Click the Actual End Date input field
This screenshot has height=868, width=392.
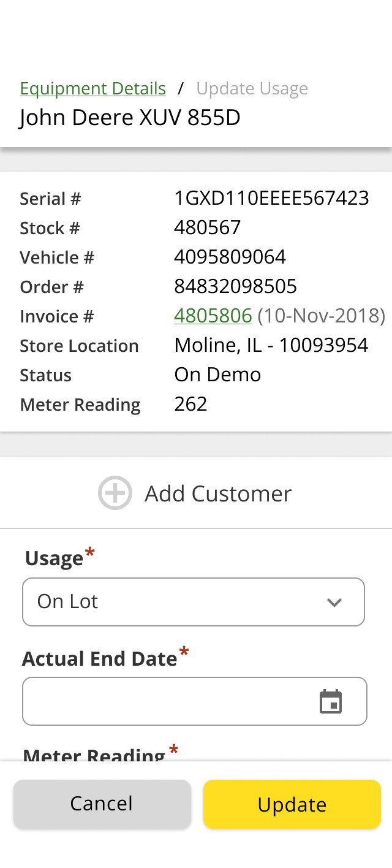[195, 701]
